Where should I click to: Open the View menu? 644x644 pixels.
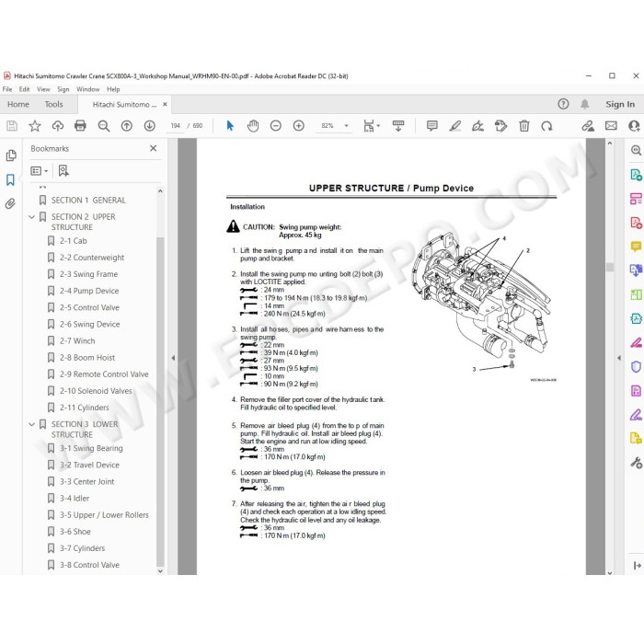43,89
